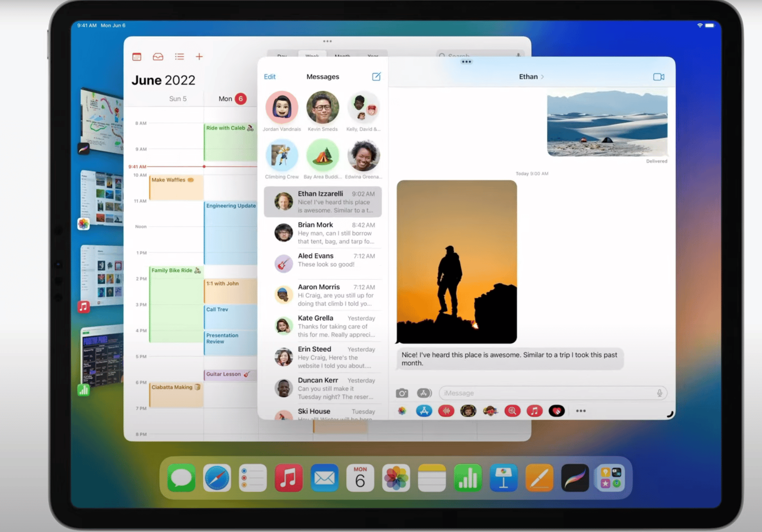
Task: Open the Make Waffles calendar event
Action: coord(176,187)
